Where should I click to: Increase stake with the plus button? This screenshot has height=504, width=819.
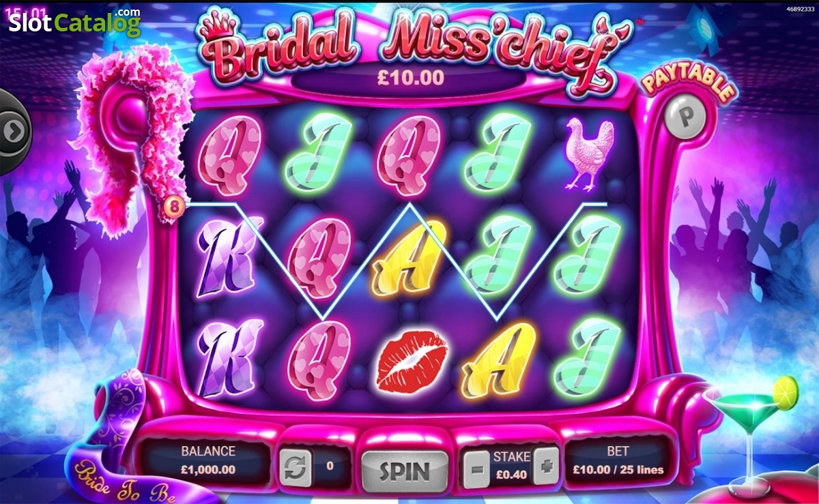[x=545, y=466]
